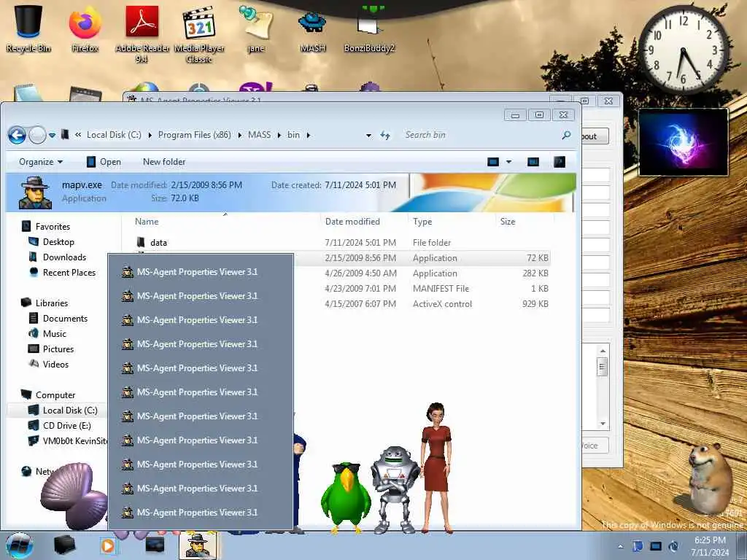Image resolution: width=747 pixels, height=560 pixels.
Task: Click the silver robot agent character
Action: tap(395, 489)
